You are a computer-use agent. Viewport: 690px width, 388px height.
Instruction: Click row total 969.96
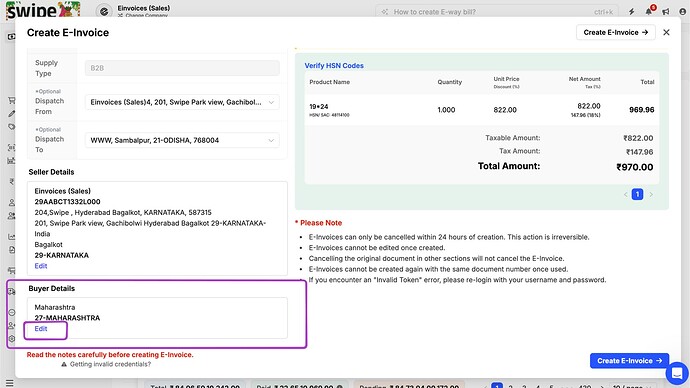(x=642, y=110)
